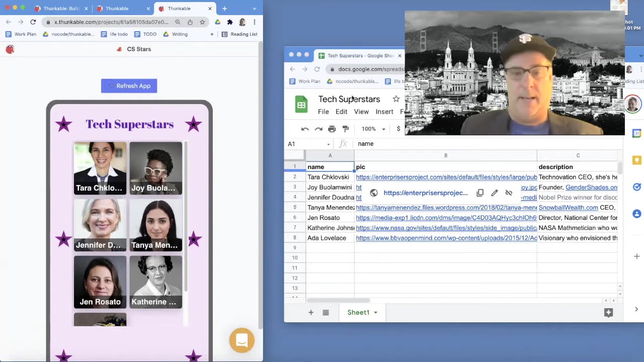Screen dimensions: 644x362
Task: Select the description header cell
Action: [x=578, y=167]
